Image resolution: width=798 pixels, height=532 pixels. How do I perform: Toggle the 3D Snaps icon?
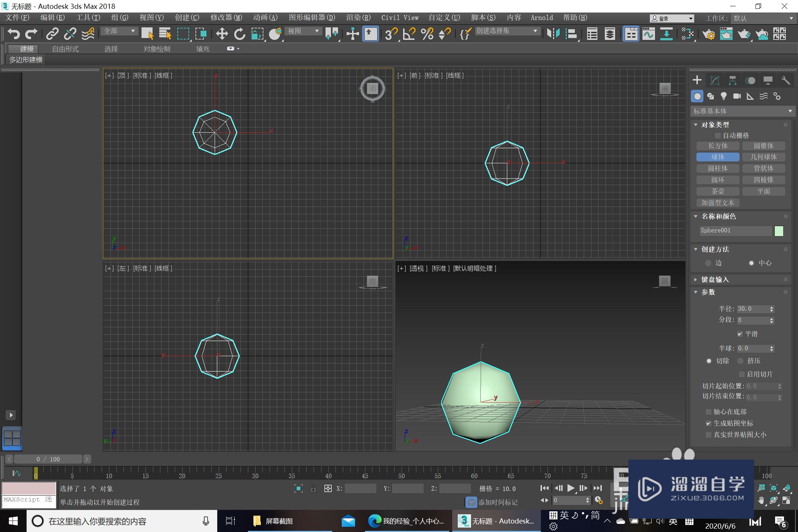pyautogui.click(x=391, y=34)
